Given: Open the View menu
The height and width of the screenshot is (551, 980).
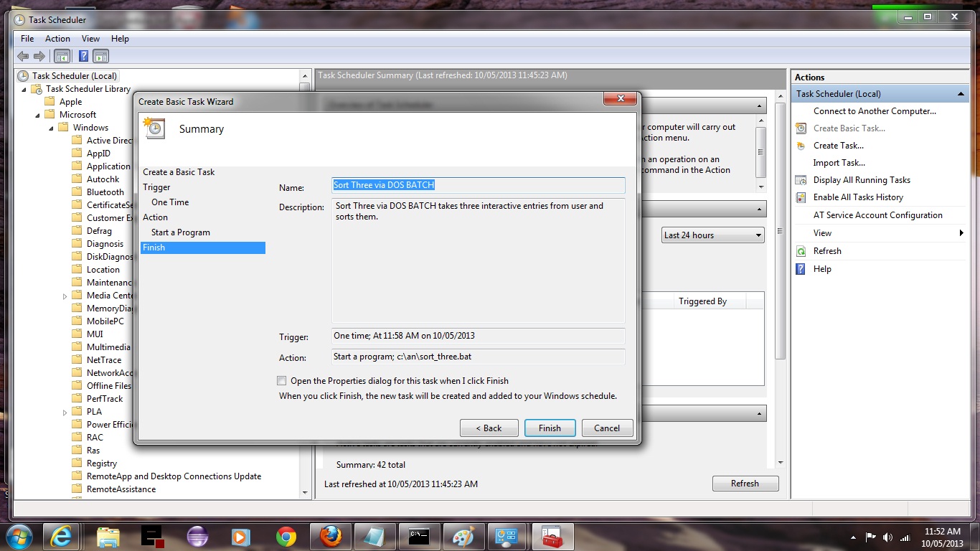Looking at the screenshot, I should 90,39.
